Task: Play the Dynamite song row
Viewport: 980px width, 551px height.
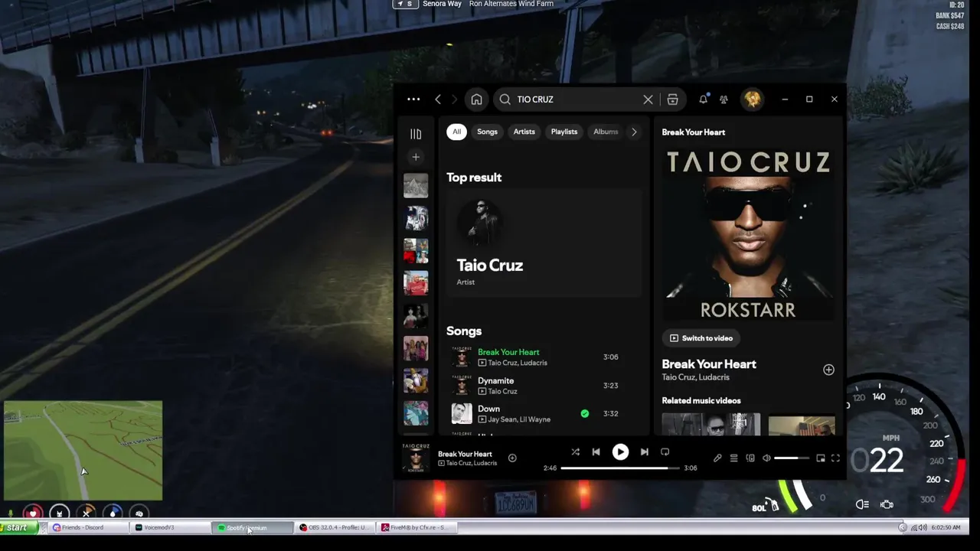Action: 544,386
